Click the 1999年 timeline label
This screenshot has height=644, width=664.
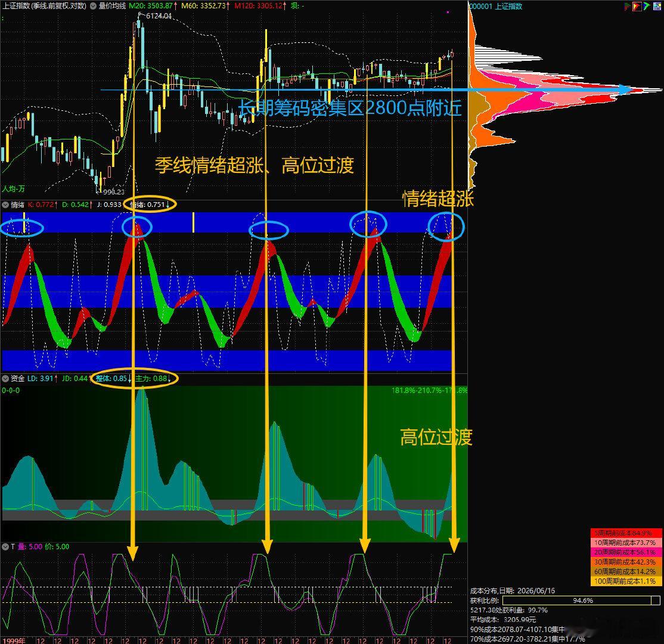click(x=13, y=640)
